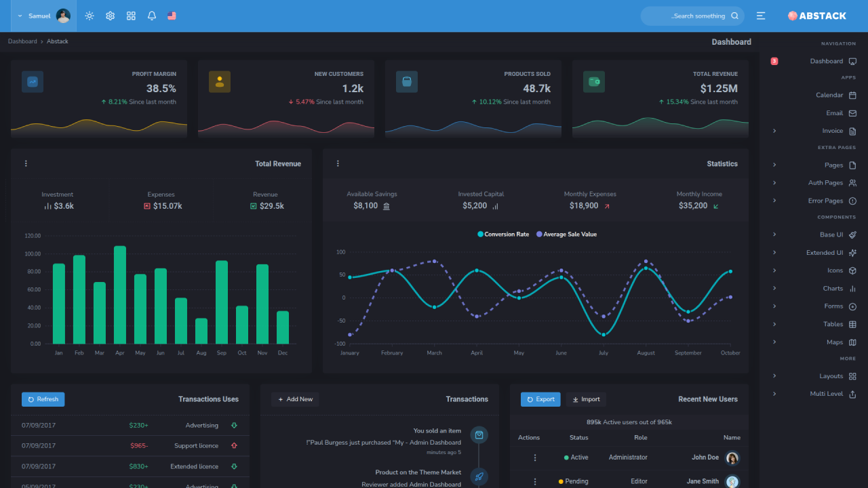Open the settings gear icon

click(x=110, y=16)
